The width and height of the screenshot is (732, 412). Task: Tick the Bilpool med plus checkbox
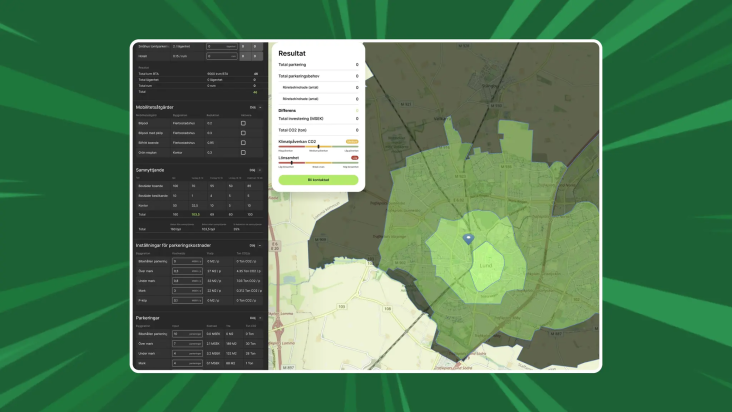[x=243, y=133]
